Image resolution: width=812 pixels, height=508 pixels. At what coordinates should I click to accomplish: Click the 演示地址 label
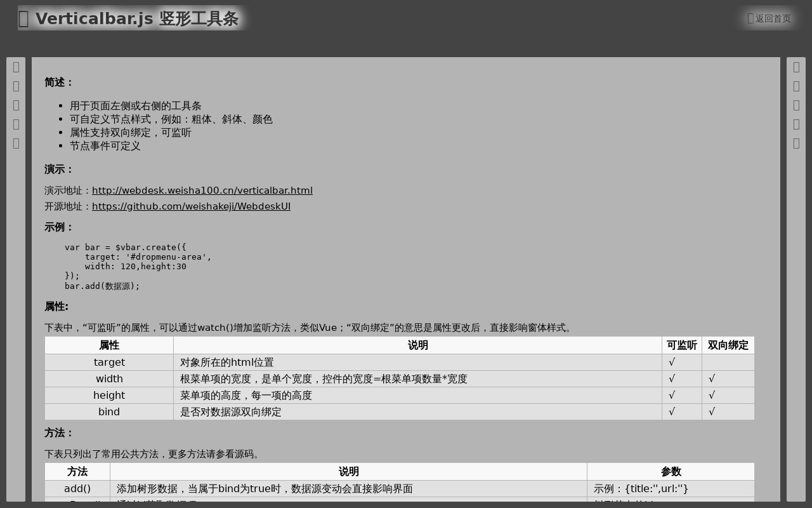[68, 190]
